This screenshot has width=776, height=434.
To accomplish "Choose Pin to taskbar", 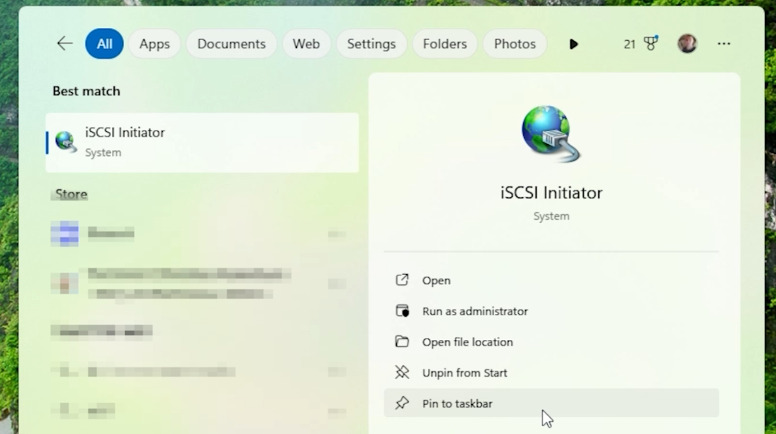I will [x=551, y=403].
